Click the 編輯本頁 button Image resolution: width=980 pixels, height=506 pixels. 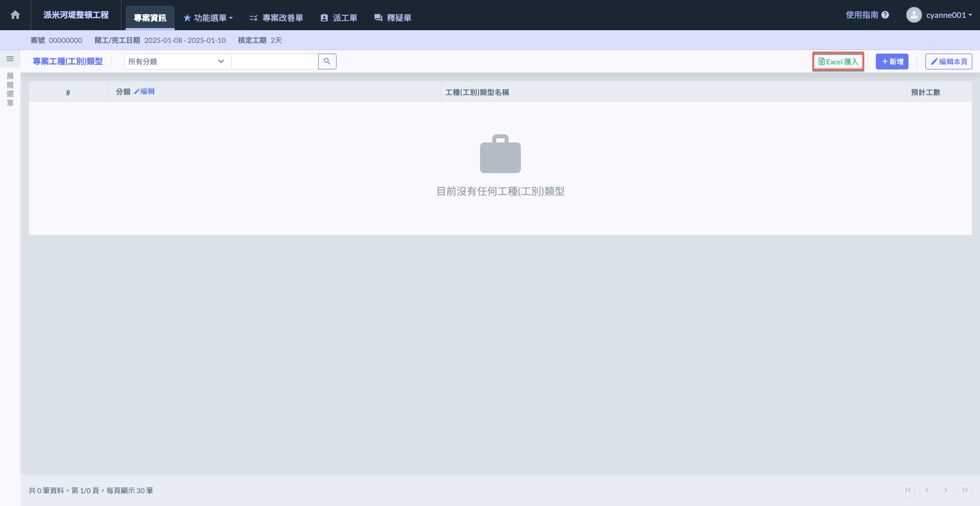click(948, 61)
